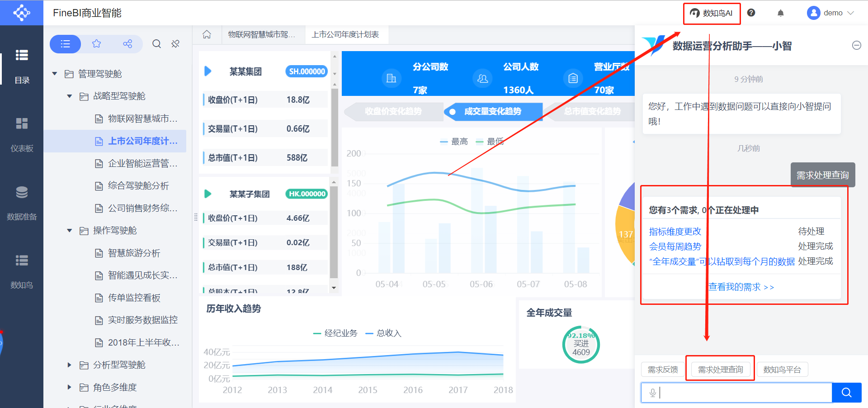Open the 数知鸟AI assistant
Image resolution: width=868 pixels, height=408 pixels.
pyautogui.click(x=711, y=13)
